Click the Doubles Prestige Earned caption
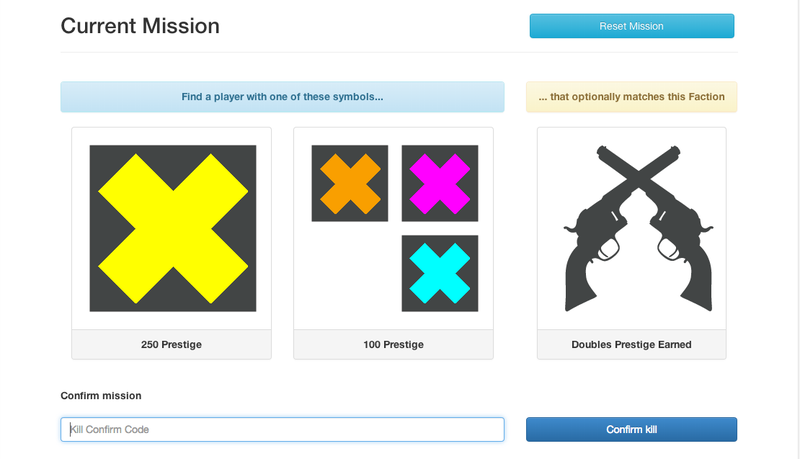The width and height of the screenshot is (800, 459). (632, 345)
